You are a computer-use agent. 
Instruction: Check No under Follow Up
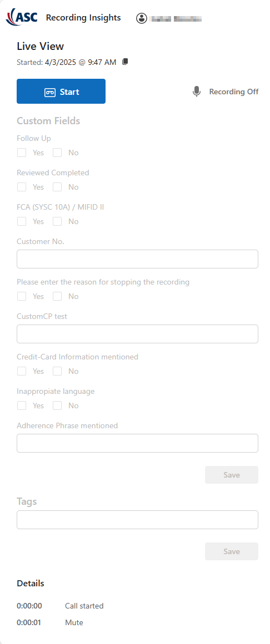[x=57, y=153]
